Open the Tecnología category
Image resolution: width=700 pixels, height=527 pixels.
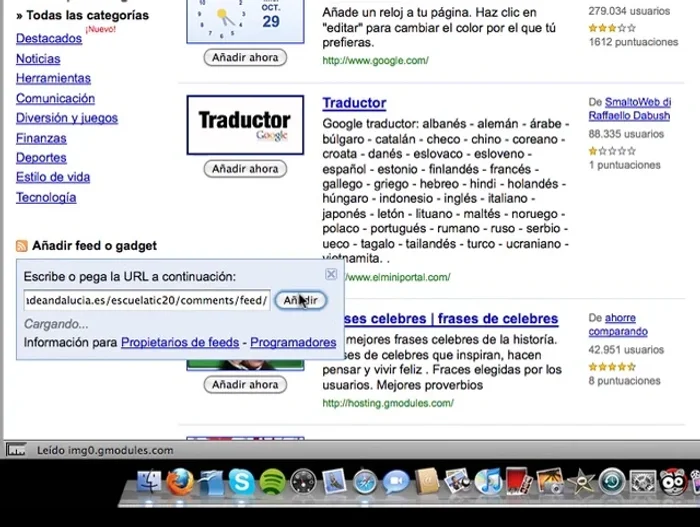click(x=46, y=197)
